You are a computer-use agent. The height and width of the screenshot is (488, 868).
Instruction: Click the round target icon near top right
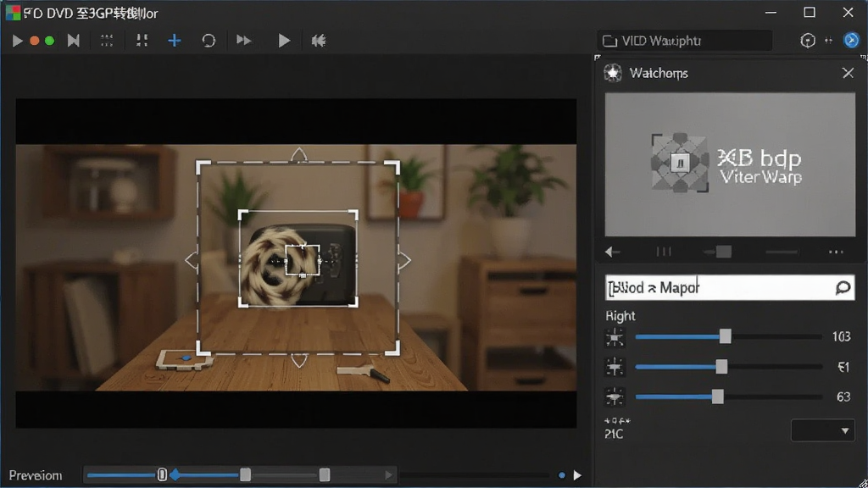(x=808, y=41)
